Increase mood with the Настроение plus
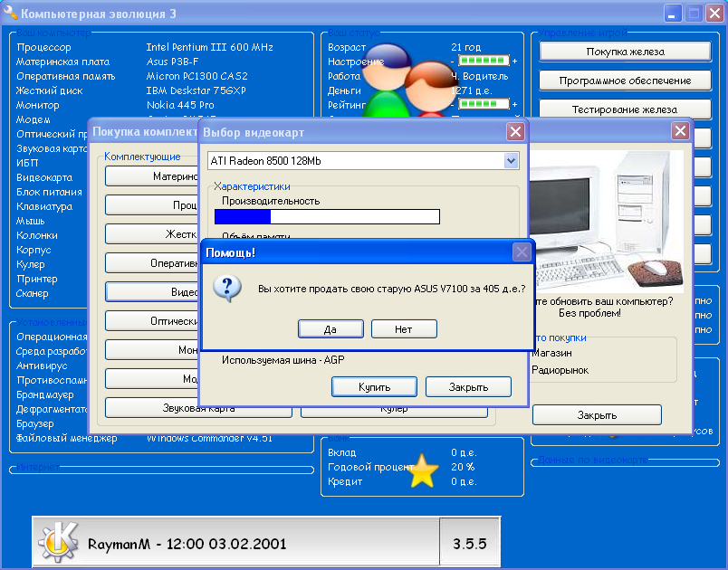Screen dimensions: 728x570 click(515, 61)
